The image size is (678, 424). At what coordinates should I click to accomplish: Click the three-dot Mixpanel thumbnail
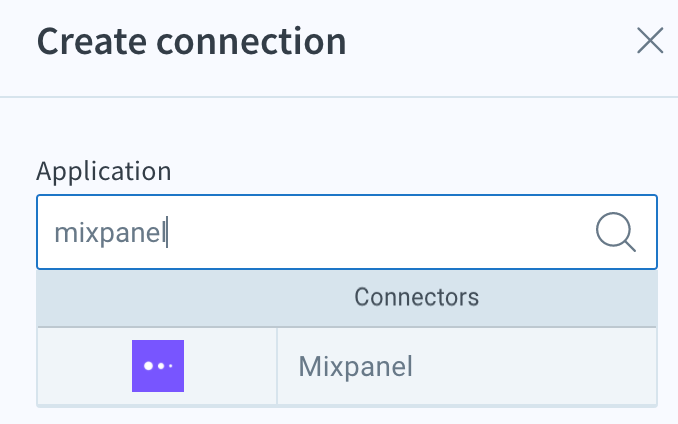(158, 366)
